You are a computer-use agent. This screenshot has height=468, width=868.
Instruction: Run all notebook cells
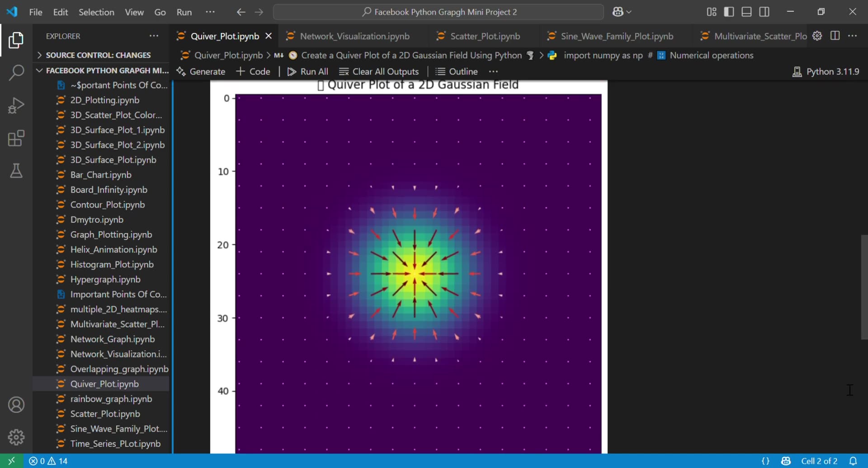(x=308, y=71)
